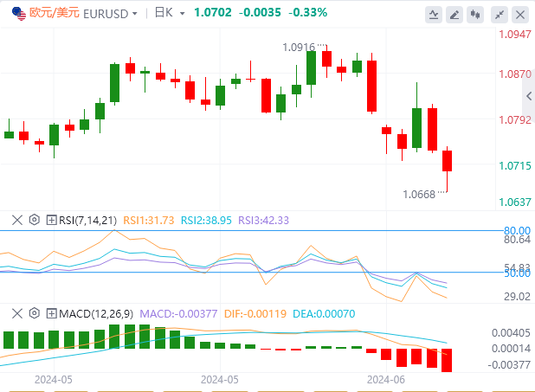Click the 1.0916 high price marker
The image size is (535, 392).
[x=299, y=48]
